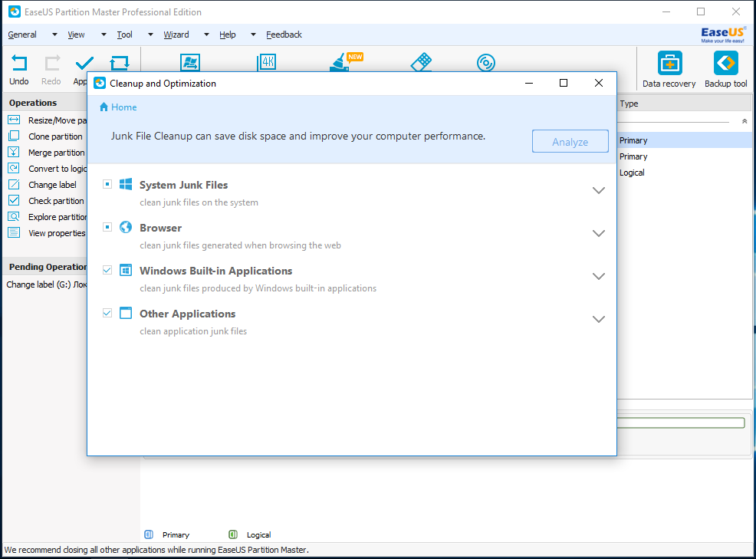Click the Primary legend color swatch
Screen dimensions: 756x559
149,534
